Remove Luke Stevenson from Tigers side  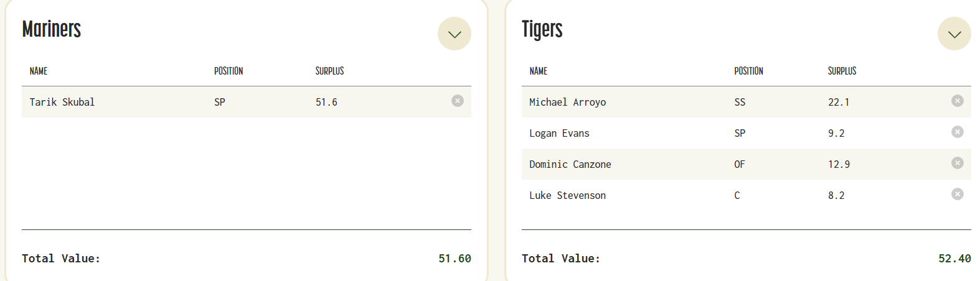click(x=958, y=194)
